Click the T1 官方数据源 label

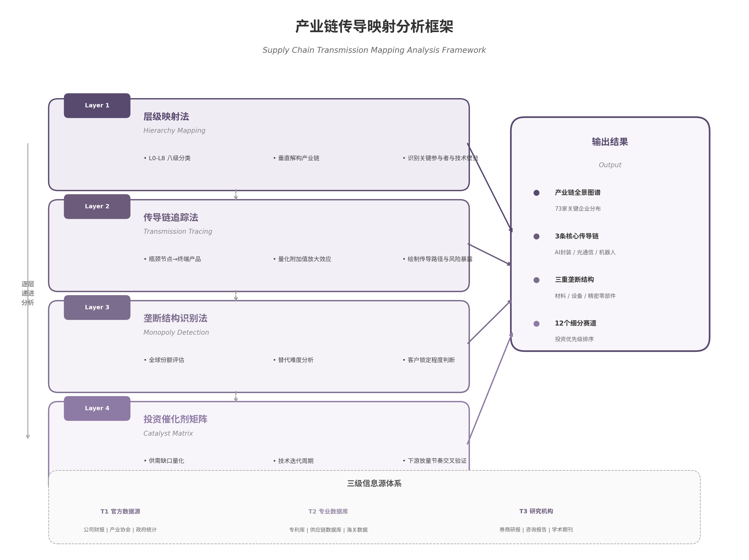120,511
